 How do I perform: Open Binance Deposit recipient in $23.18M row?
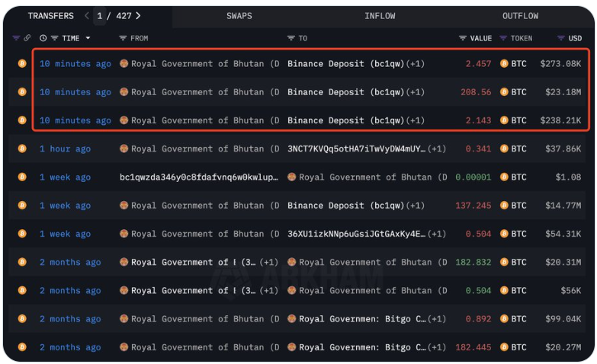coord(345,92)
